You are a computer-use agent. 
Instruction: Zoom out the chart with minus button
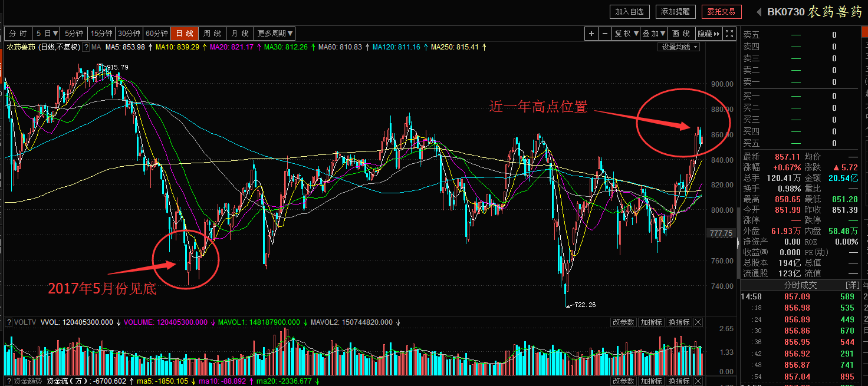[605, 34]
